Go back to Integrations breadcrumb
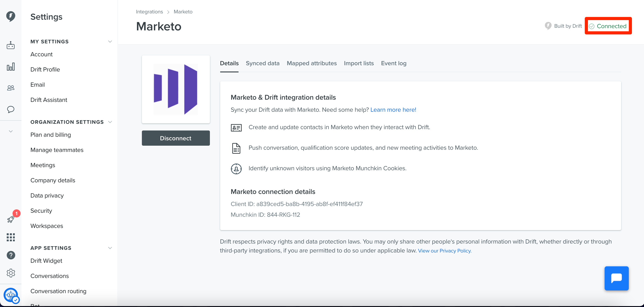 149,12
